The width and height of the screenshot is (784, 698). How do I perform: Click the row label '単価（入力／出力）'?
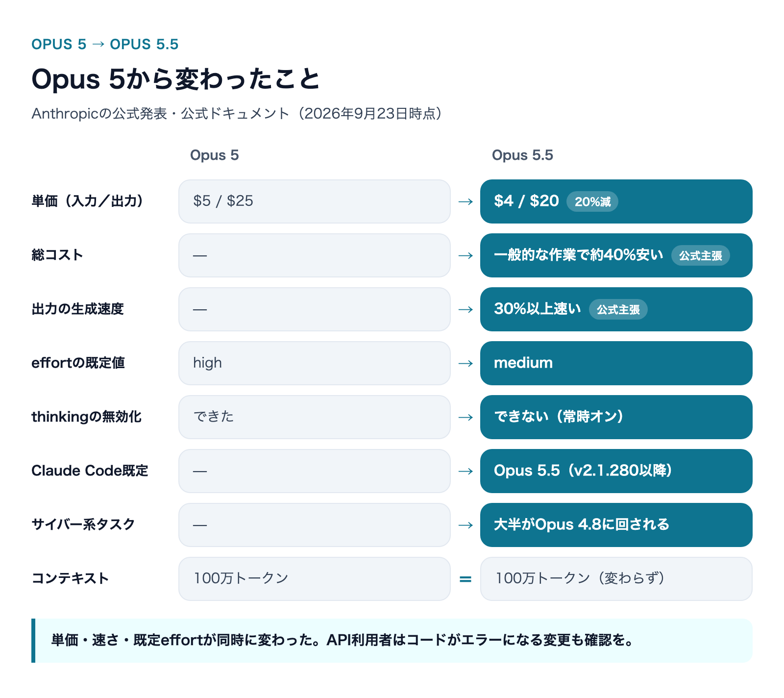pyautogui.click(x=89, y=201)
